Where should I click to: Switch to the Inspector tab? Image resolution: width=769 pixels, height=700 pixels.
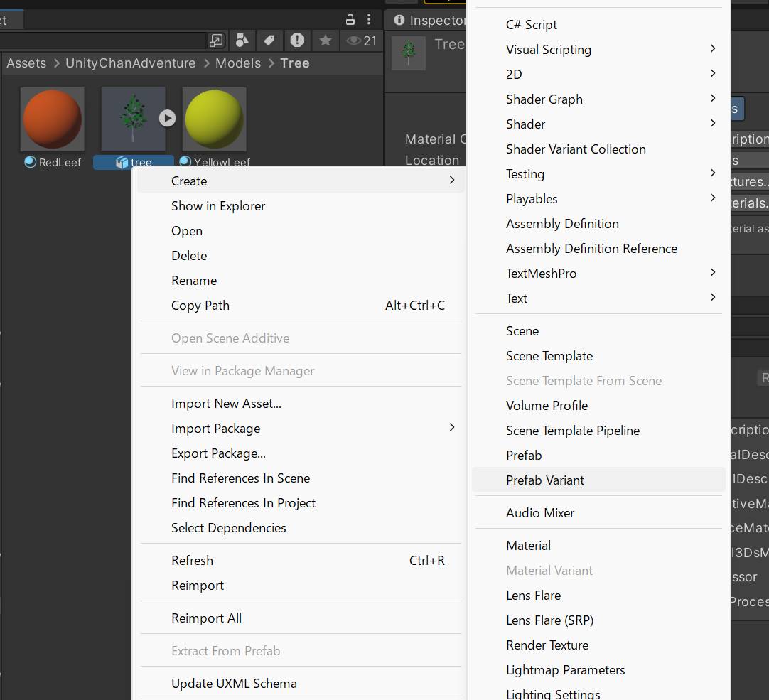pyautogui.click(x=430, y=21)
